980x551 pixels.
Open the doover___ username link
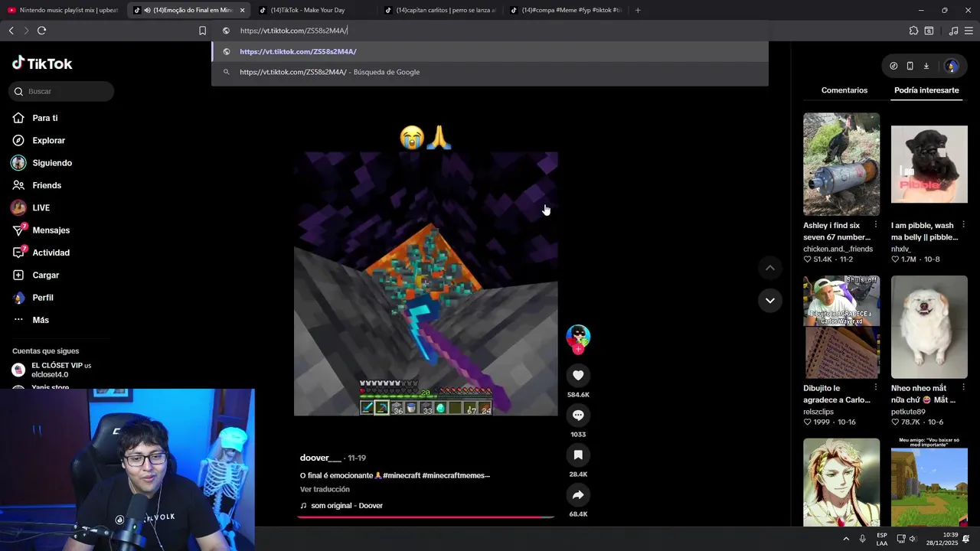click(x=321, y=458)
